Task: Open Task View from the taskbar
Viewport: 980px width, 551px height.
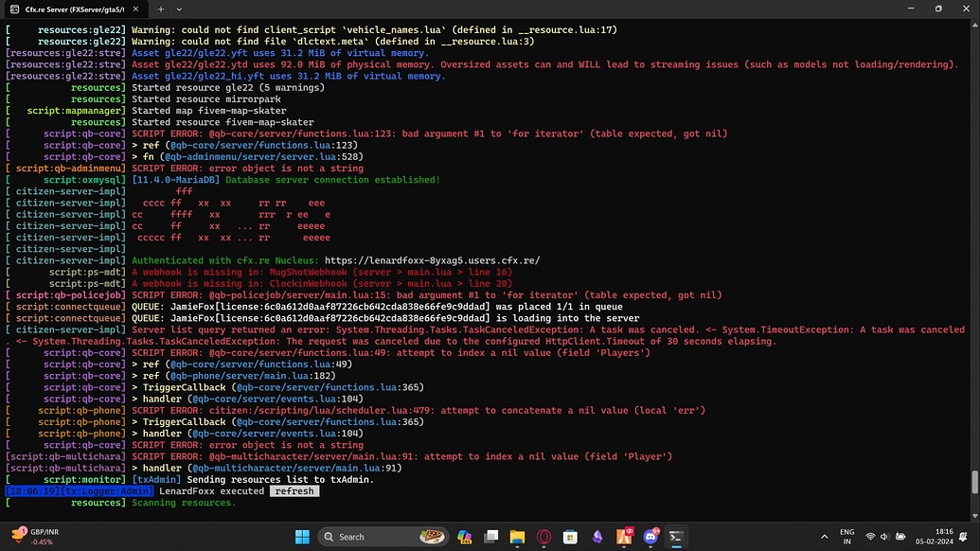Action: click(x=490, y=537)
